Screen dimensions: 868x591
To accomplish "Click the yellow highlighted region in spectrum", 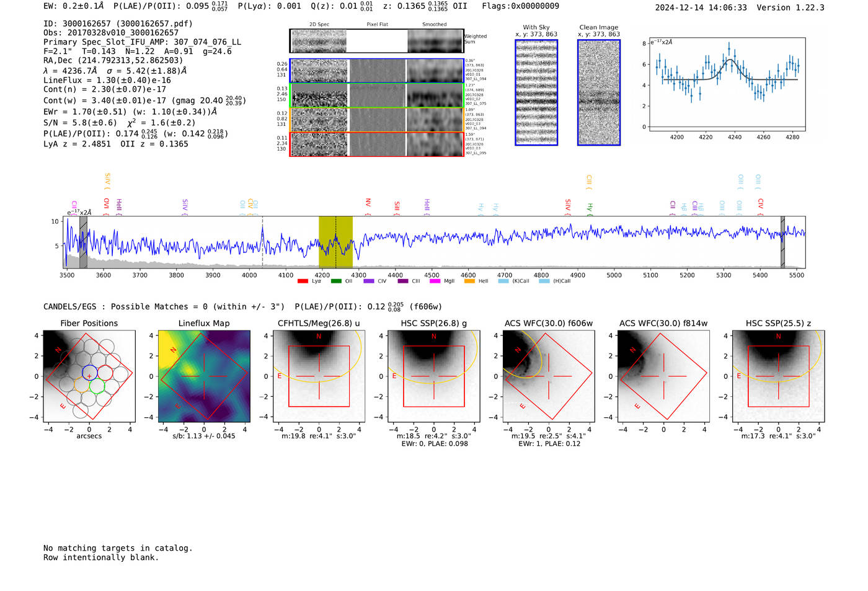I will pyautogui.click(x=335, y=242).
